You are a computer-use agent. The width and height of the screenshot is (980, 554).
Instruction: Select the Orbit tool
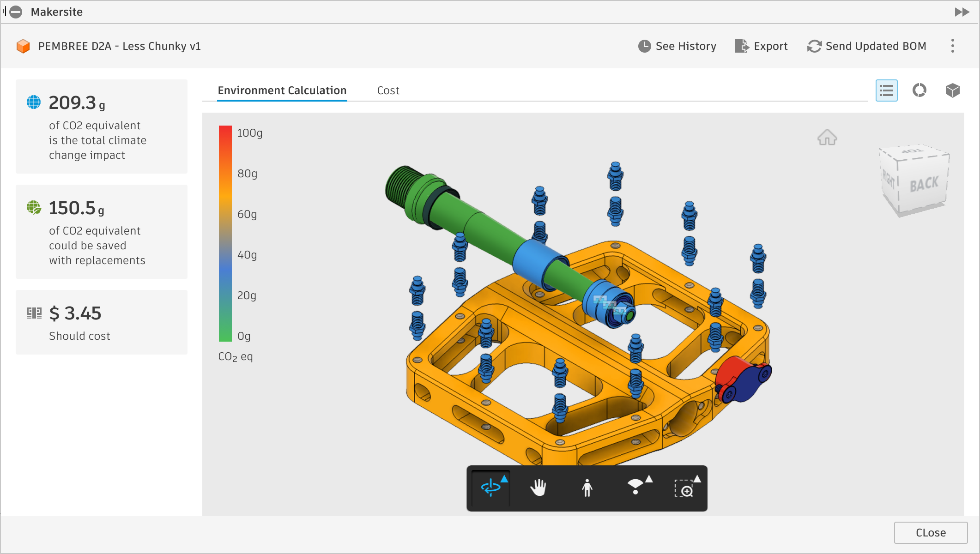[490, 488]
